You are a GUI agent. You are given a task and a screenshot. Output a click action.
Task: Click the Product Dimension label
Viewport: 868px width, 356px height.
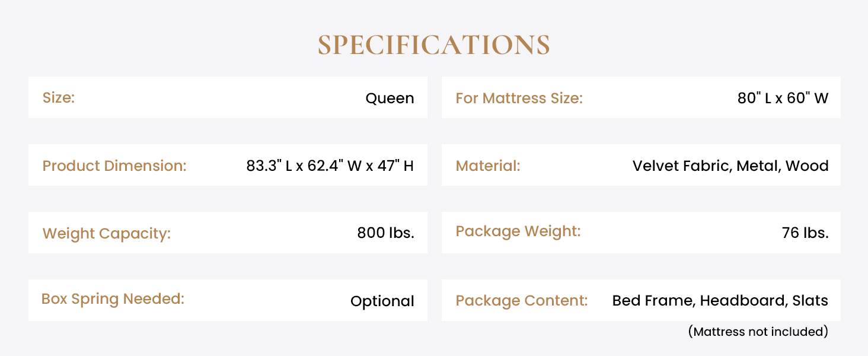coord(114,166)
